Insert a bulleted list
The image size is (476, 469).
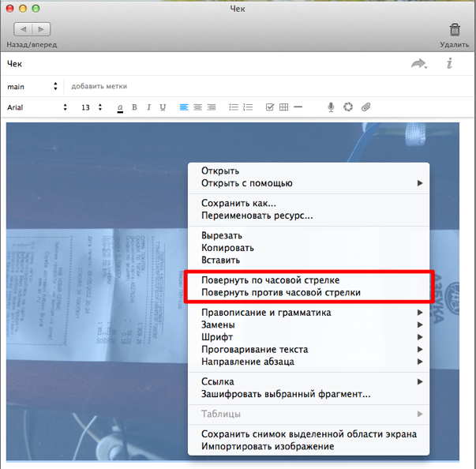tap(234, 107)
